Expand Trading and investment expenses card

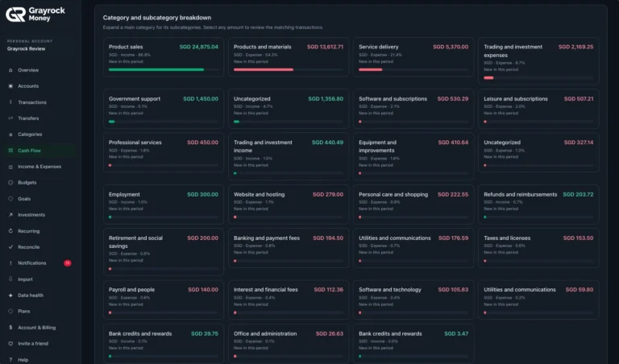(538, 60)
